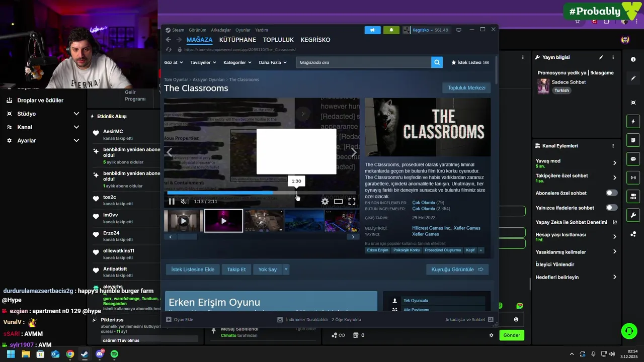Open Kanal Eylemleri panel options menu
Screen dimensions: 644x362
pyautogui.click(x=613, y=146)
